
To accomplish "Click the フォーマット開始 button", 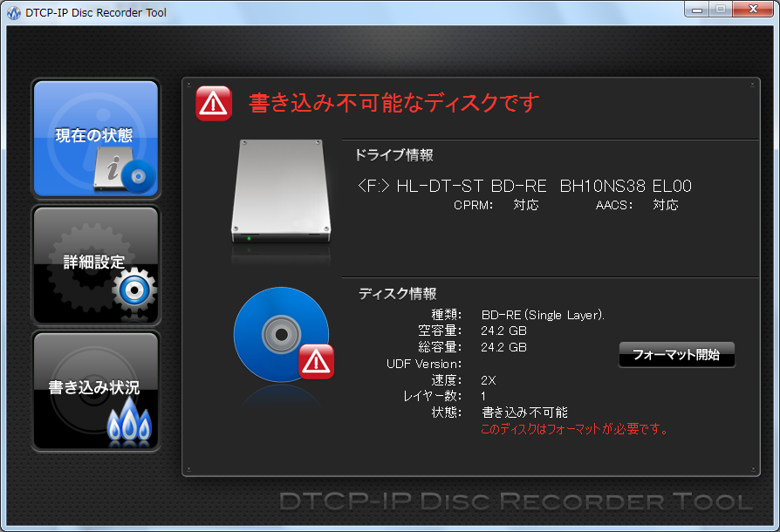I will 676,354.
